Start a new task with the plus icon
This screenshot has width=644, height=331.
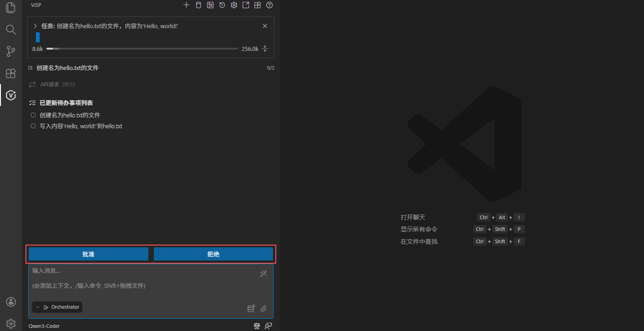click(x=186, y=5)
